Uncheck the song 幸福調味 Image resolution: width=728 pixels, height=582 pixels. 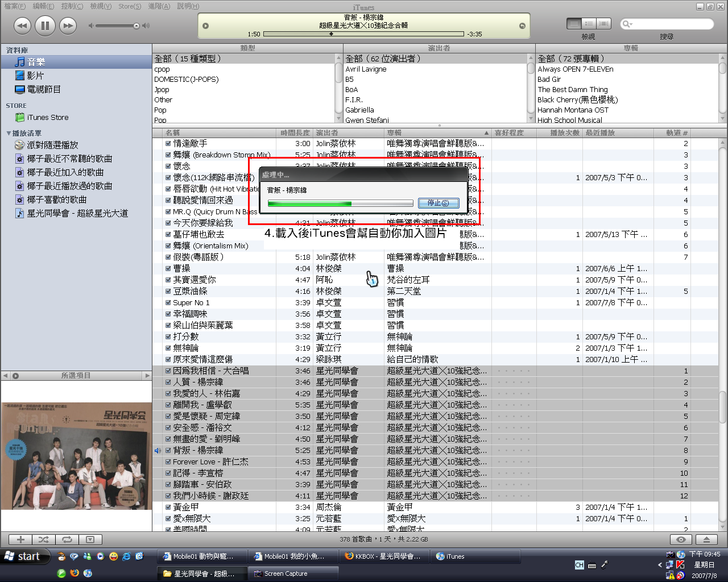[168, 314]
